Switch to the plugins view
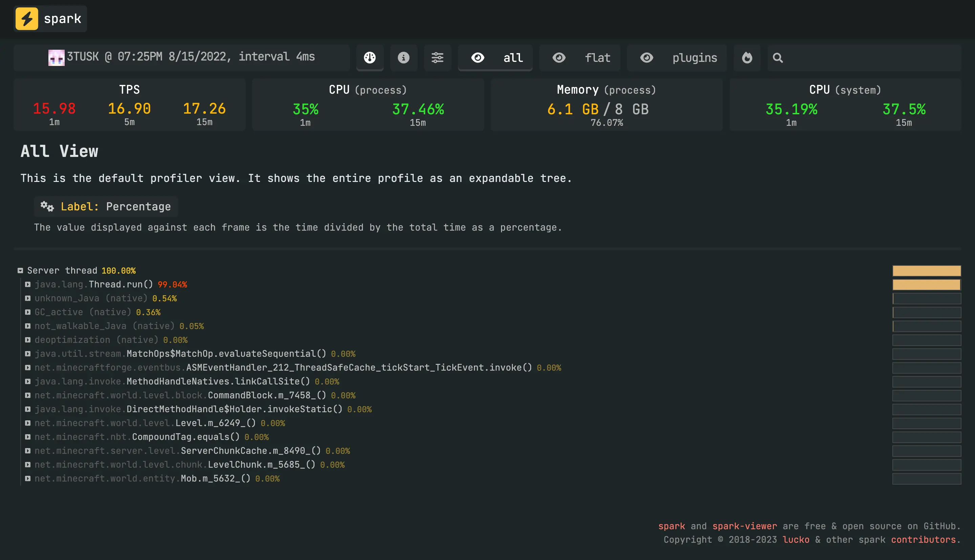The width and height of the screenshot is (975, 560). tap(677, 58)
